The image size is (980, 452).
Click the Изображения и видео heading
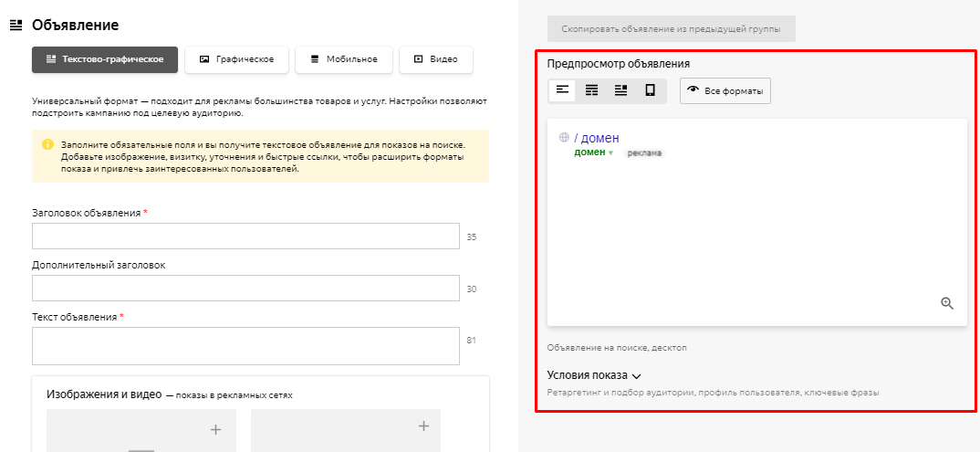(x=104, y=394)
